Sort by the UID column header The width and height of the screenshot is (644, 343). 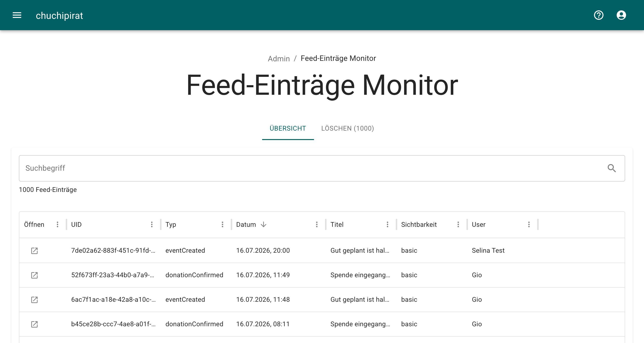(76, 224)
